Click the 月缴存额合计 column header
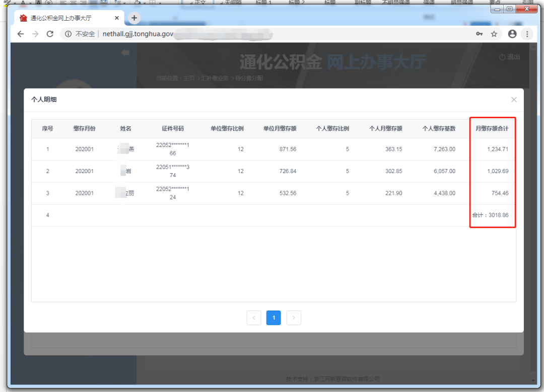Viewport: 544px width, 392px height. coord(492,129)
